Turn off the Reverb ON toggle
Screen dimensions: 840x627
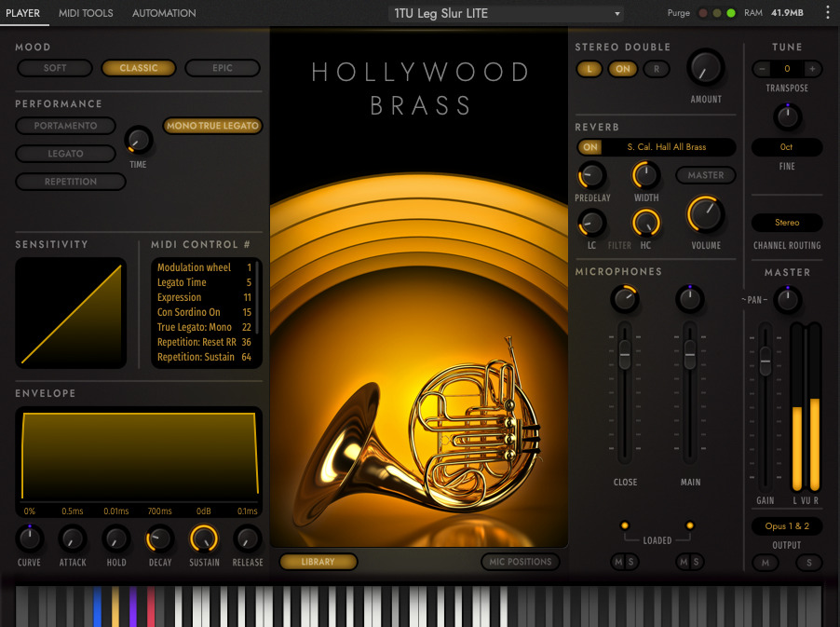point(589,147)
